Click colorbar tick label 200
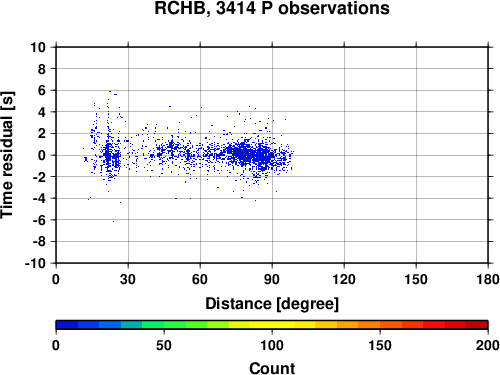500x375 pixels. [x=488, y=345]
